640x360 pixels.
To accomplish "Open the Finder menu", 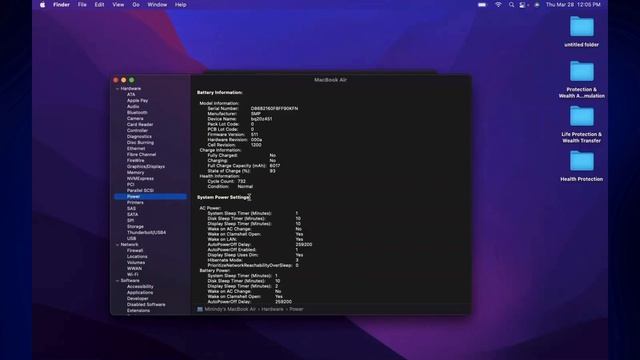I will (61, 5).
